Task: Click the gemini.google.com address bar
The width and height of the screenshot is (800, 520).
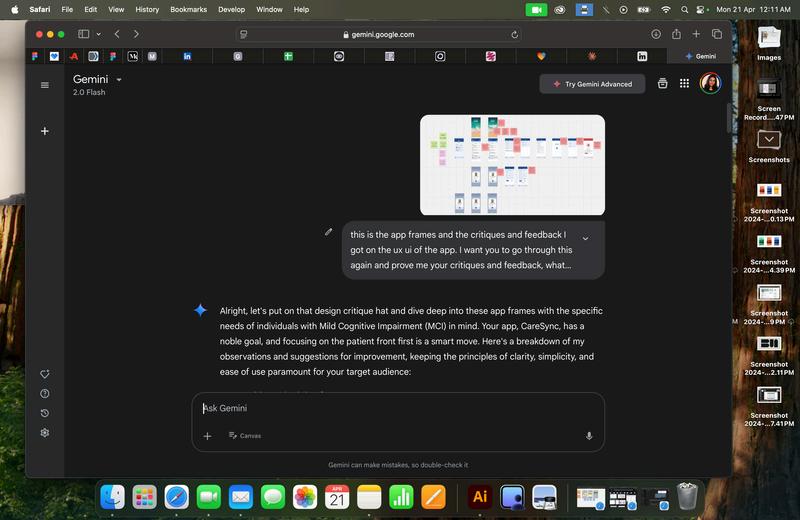Action: pos(379,35)
